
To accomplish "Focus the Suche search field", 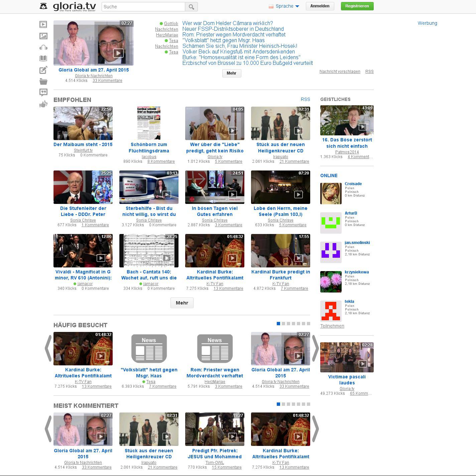I will [143, 7].
